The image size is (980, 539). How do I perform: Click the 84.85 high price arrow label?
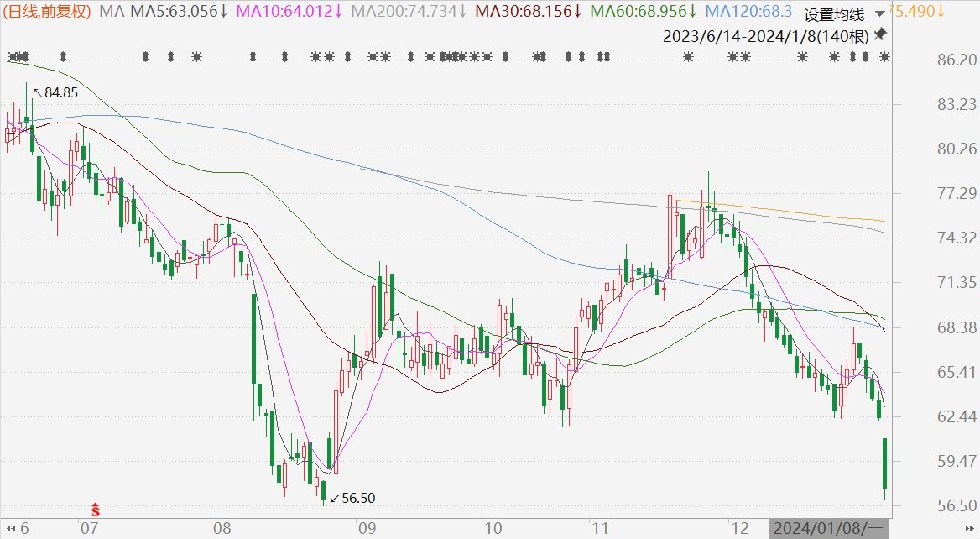[x=55, y=93]
